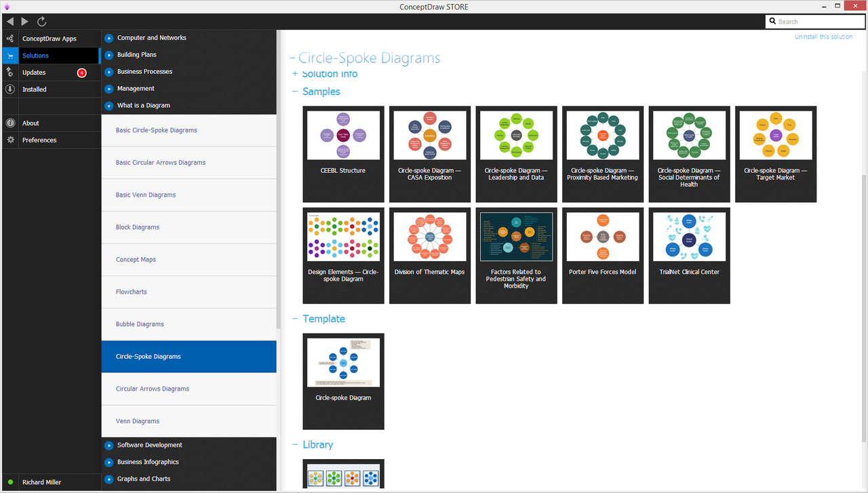Select Venn Diagrams solution

[x=189, y=421]
